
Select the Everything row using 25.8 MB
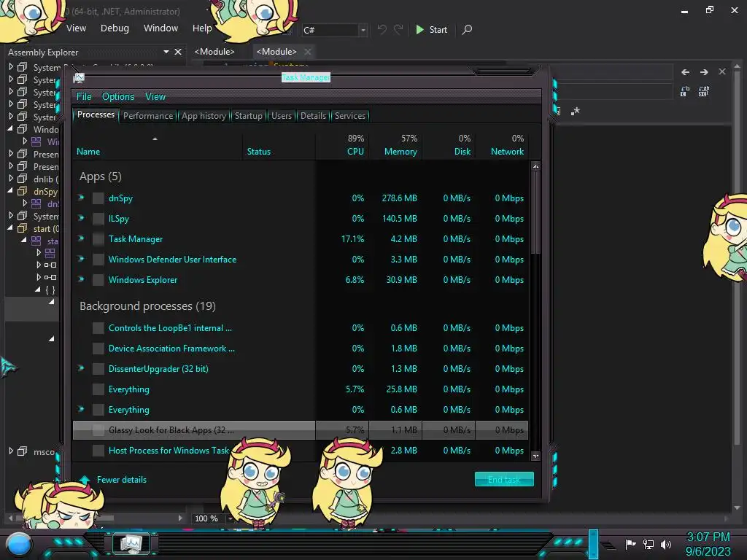point(300,389)
